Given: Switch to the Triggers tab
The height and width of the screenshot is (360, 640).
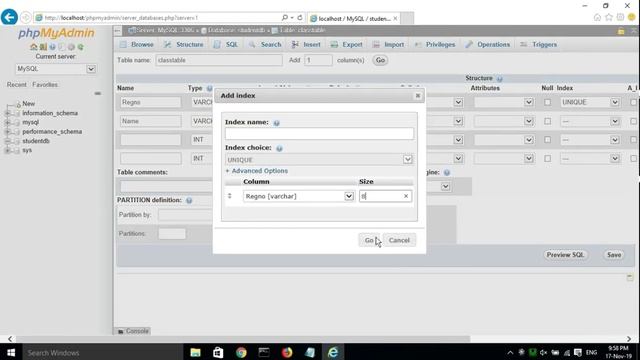Looking at the screenshot, I should [x=538, y=44].
